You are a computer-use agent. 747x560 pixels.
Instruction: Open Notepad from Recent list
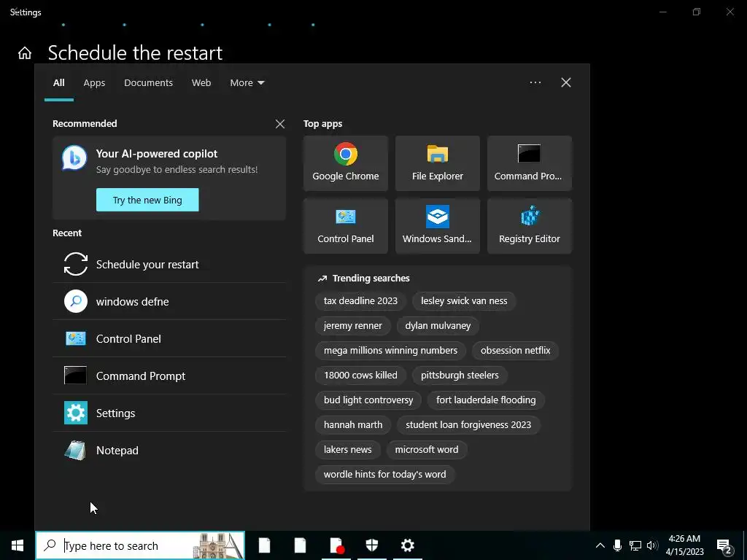(169, 450)
